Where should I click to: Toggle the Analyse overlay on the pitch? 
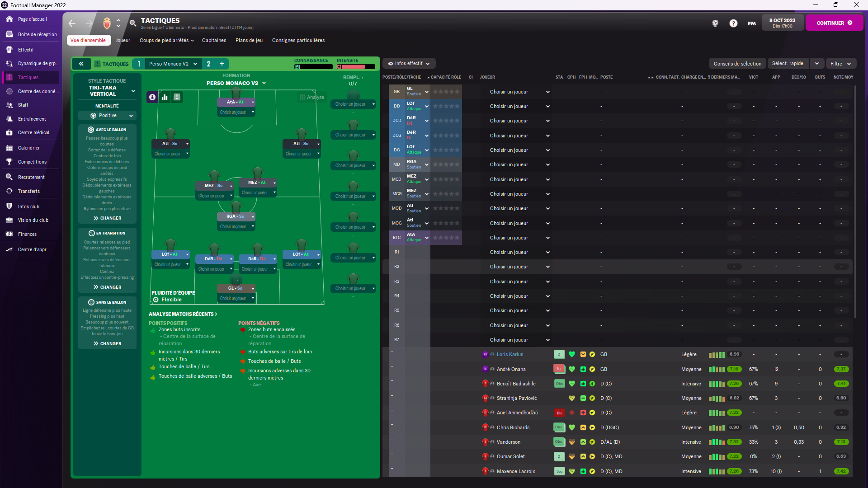point(311,97)
